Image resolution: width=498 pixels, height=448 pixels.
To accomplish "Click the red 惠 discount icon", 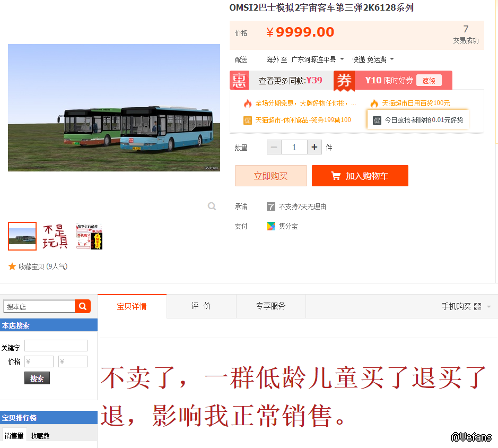I will click(239, 80).
